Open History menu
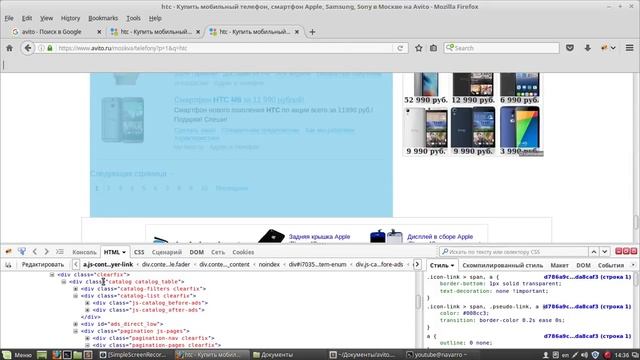 pos(70,18)
